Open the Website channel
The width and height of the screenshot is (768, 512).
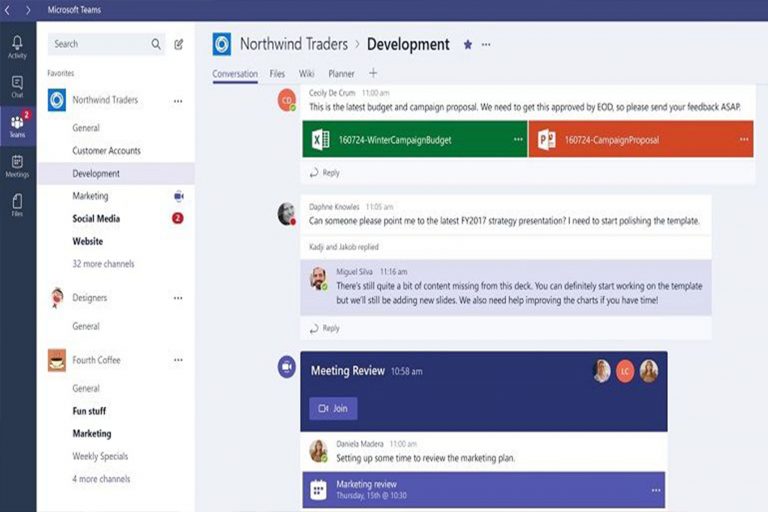[x=88, y=241]
